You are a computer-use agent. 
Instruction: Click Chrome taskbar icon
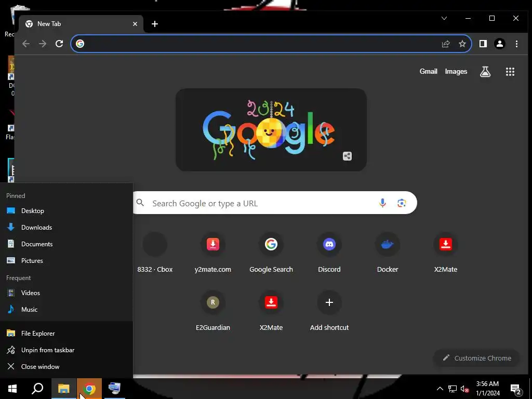coord(89,389)
